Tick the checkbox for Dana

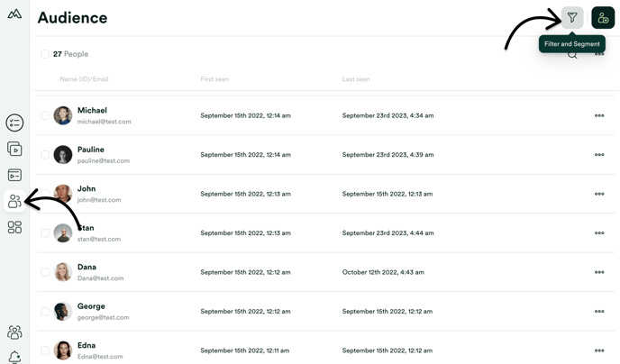coord(45,272)
